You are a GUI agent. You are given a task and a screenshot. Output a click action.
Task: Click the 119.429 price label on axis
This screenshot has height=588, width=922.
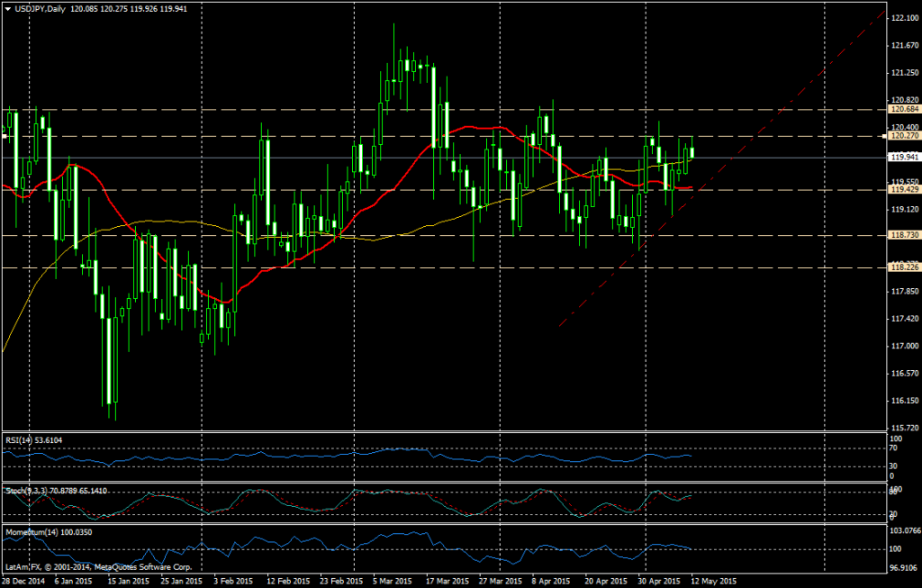tap(900, 189)
